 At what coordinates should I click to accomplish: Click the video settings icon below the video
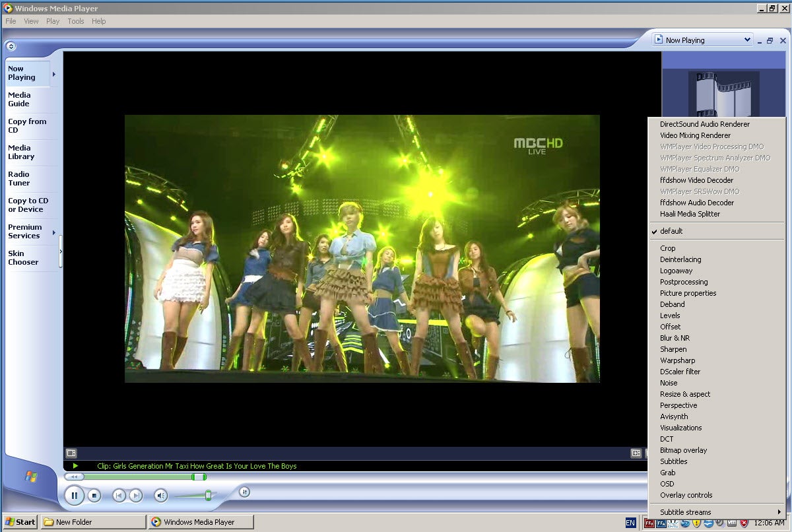tap(71, 453)
